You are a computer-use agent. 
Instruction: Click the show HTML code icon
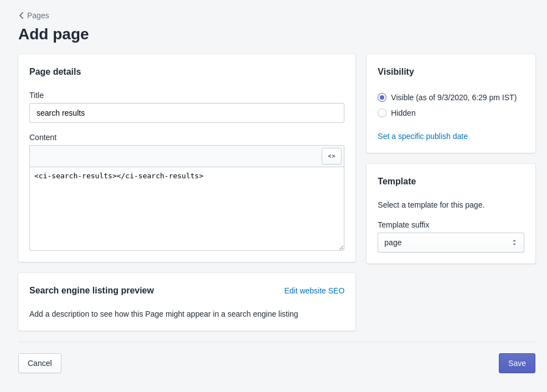(332, 156)
